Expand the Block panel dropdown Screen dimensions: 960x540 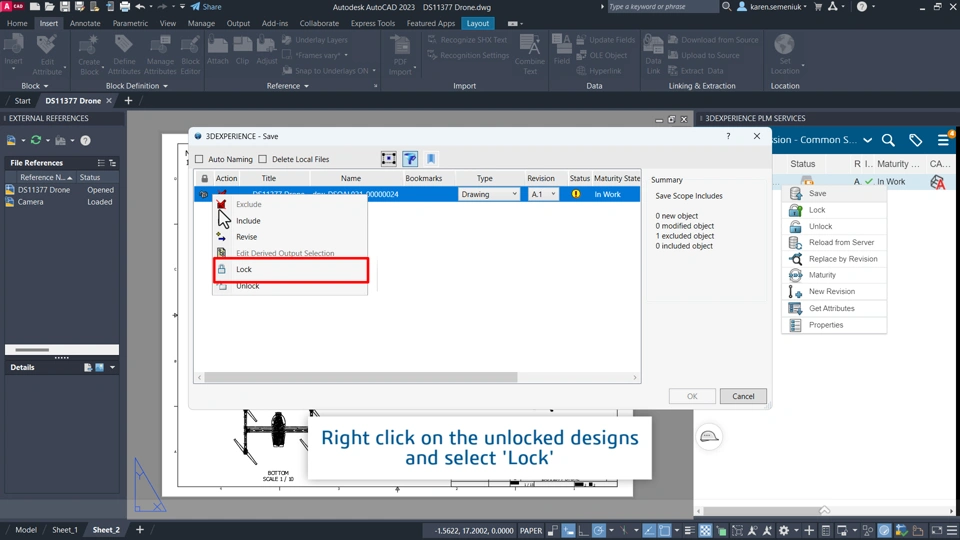[35, 86]
